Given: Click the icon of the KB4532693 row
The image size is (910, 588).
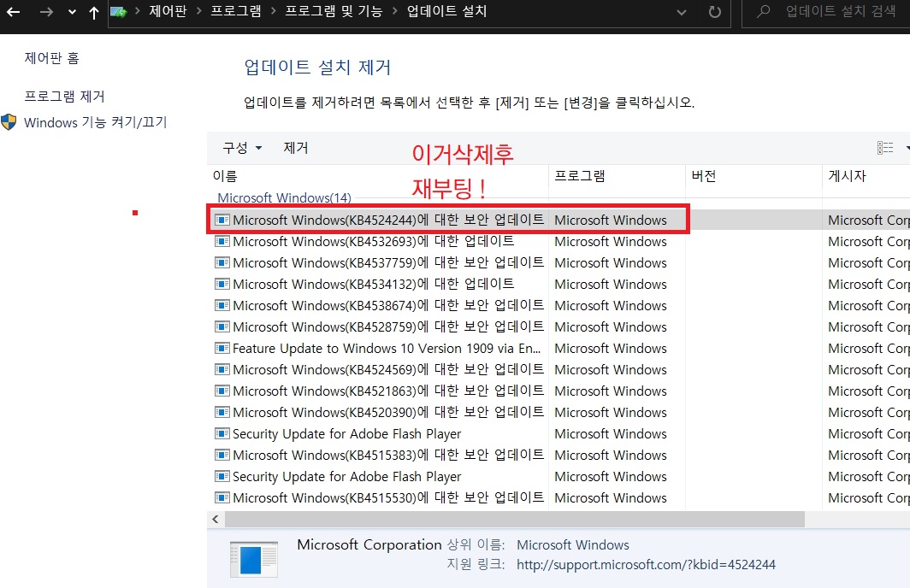Looking at the screenshot, I should (x=222, y=241).
